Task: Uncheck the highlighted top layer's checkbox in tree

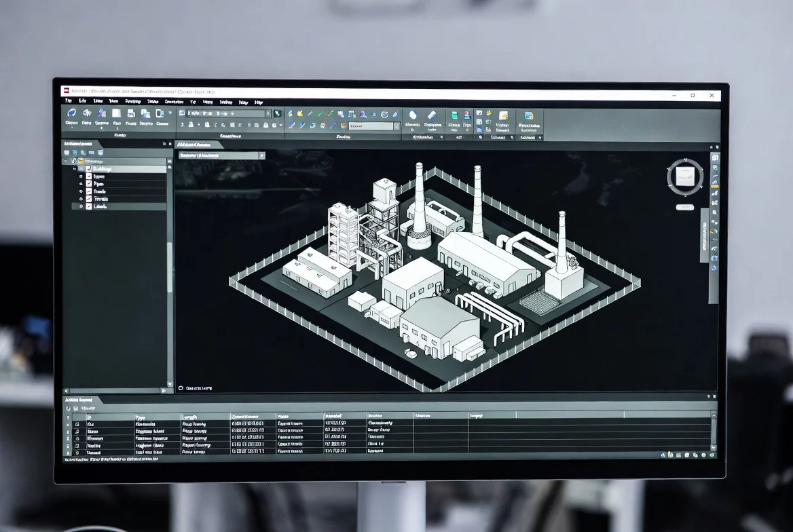Action: (x=88, y=168)
